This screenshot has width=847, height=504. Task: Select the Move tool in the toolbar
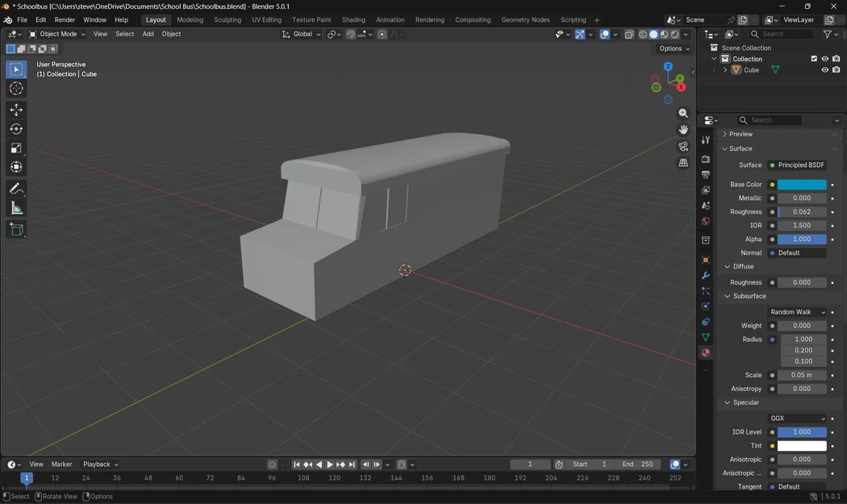click(x=16, y=110)
